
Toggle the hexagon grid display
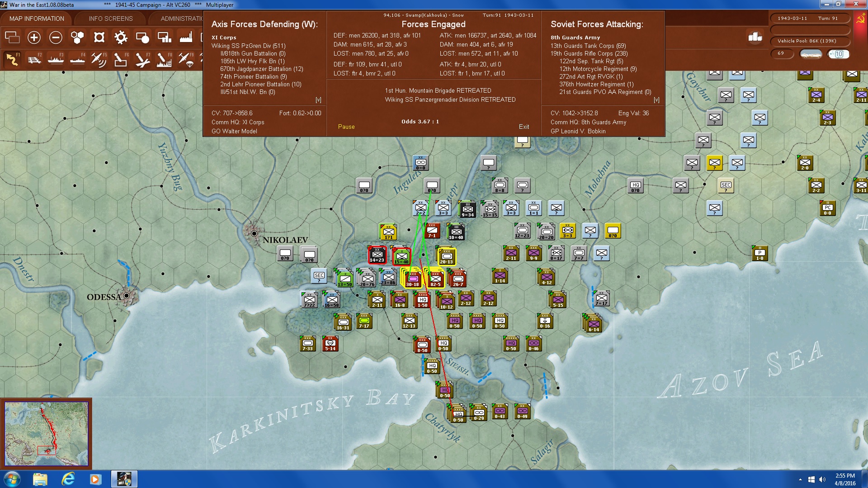pyautogui.click(x=78, y=38)
